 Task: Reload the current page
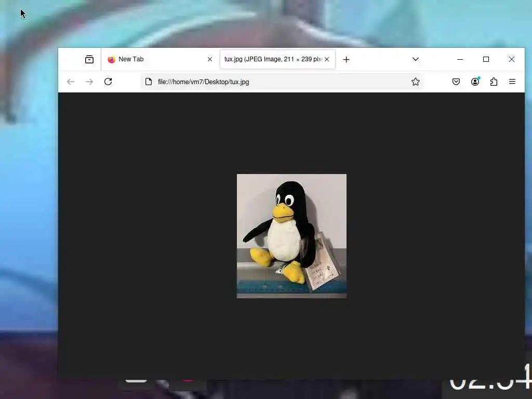pyautogui.click(x=108, y=82)
